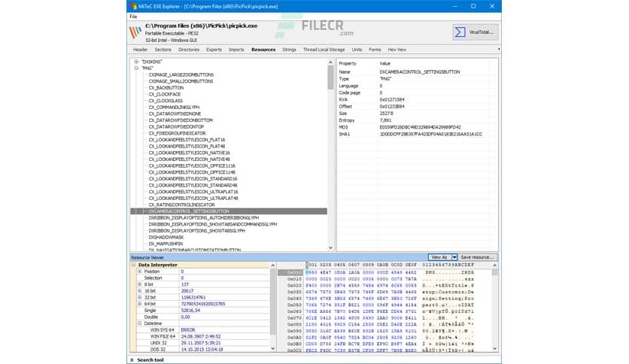629x364 pixels.
Task: Open the Hex View tab
Action: 397,50
